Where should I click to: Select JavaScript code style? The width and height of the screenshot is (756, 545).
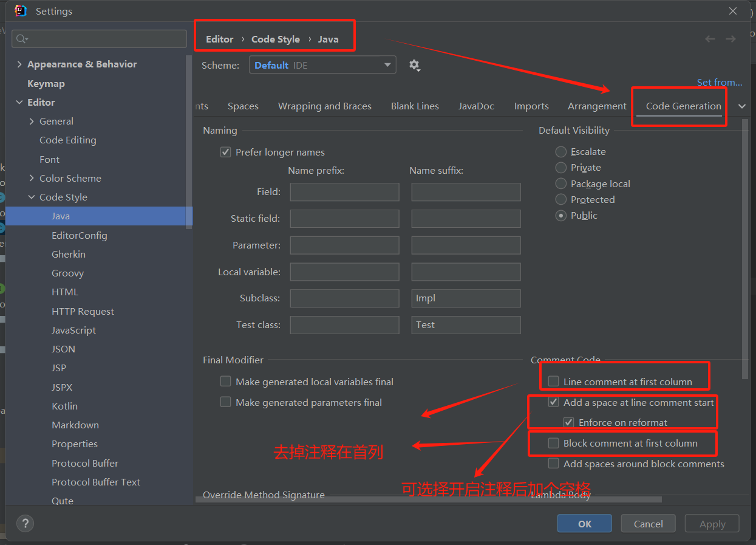pyautogui.click(x=74, y=330)
